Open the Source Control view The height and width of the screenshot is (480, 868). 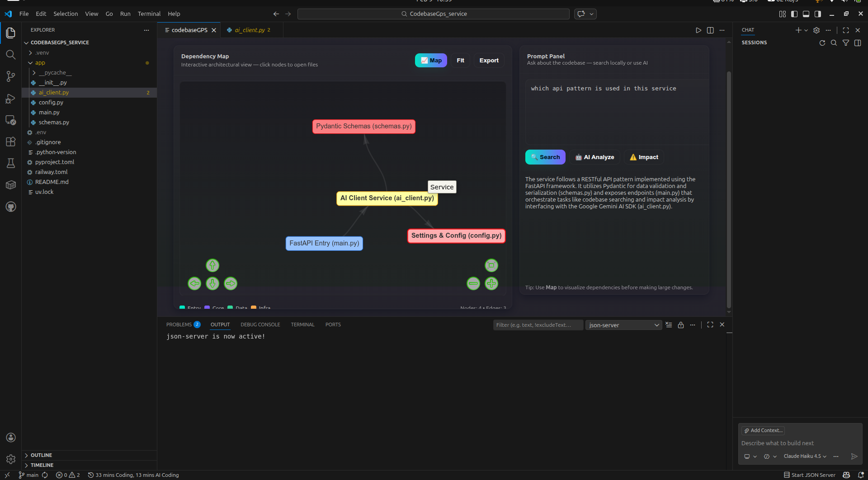point(11,76)
